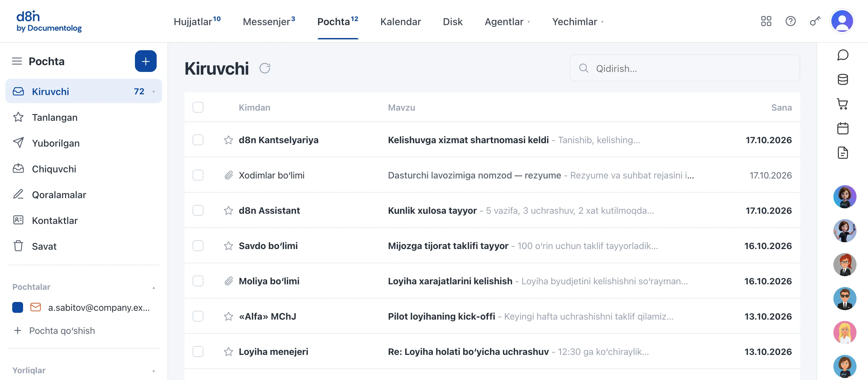Open the user profile avatar
868x380 pixels.
coord(842,21)
